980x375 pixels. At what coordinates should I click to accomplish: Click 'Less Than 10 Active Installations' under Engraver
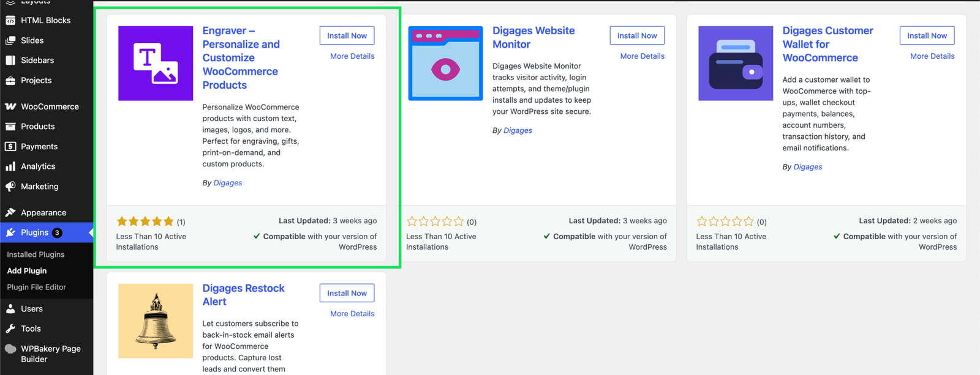pos(151,242)
